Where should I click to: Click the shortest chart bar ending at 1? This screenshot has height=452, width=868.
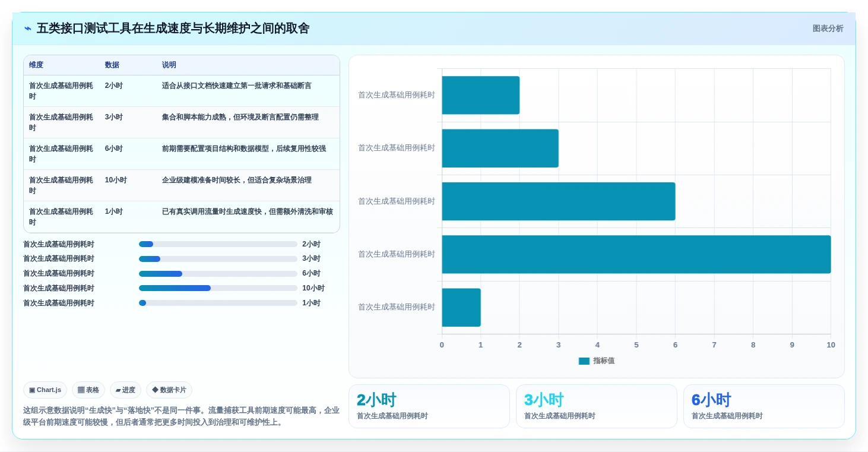(461, 307)
